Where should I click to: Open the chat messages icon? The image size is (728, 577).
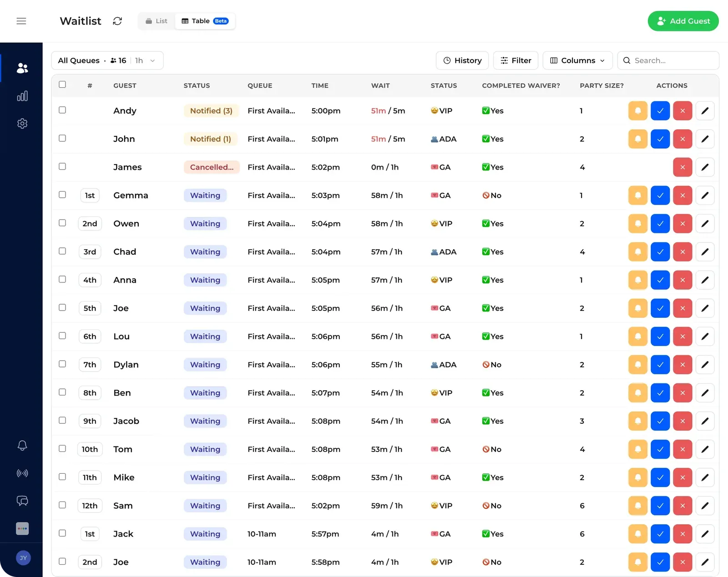[22, 501]
